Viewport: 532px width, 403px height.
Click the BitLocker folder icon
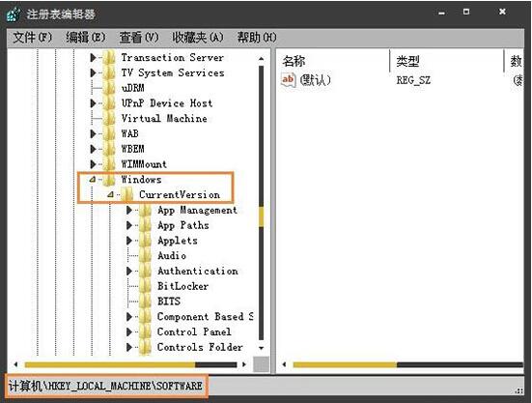click(146, 286)
